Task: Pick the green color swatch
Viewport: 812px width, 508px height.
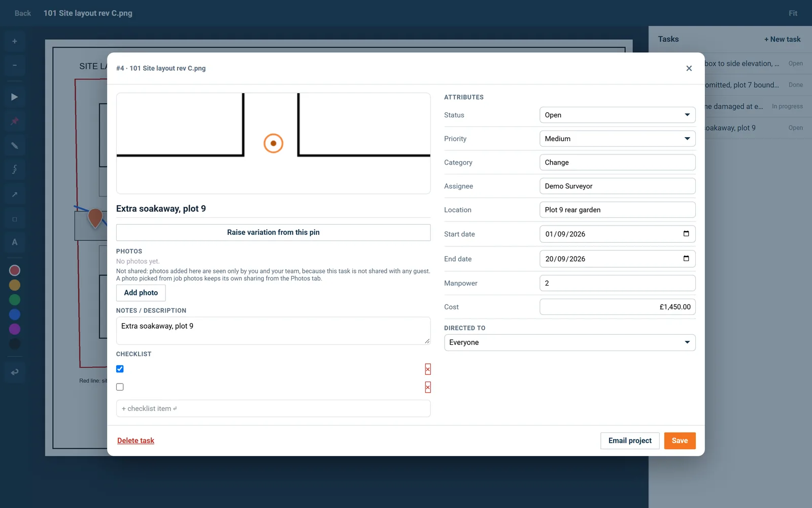Action: (x=15, y=300)
